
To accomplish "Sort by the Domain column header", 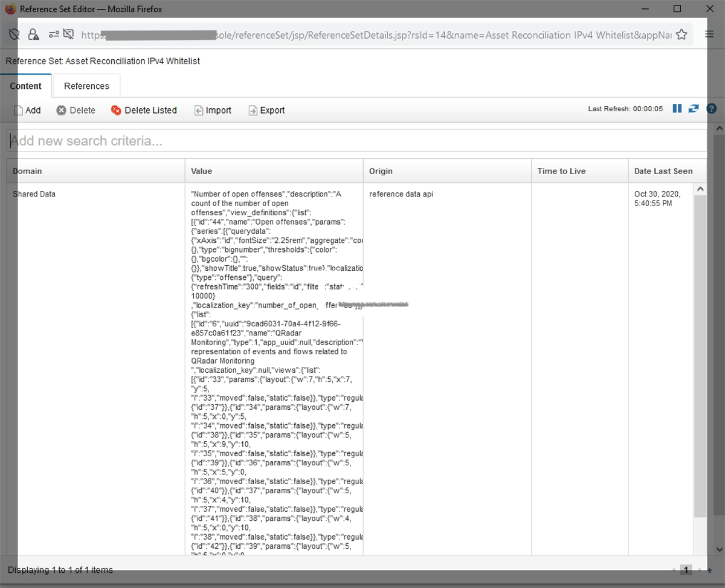I will click(x=95, y=171).
